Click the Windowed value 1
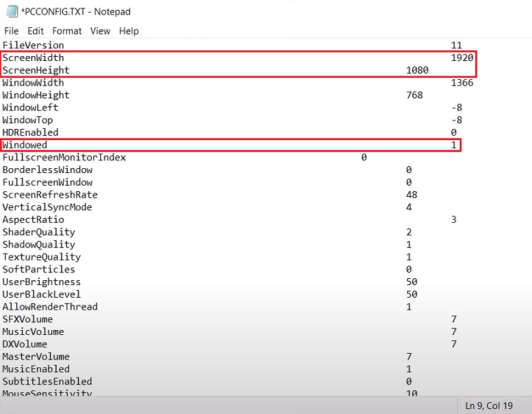532x414 pixels. click(x=454, y=145)
